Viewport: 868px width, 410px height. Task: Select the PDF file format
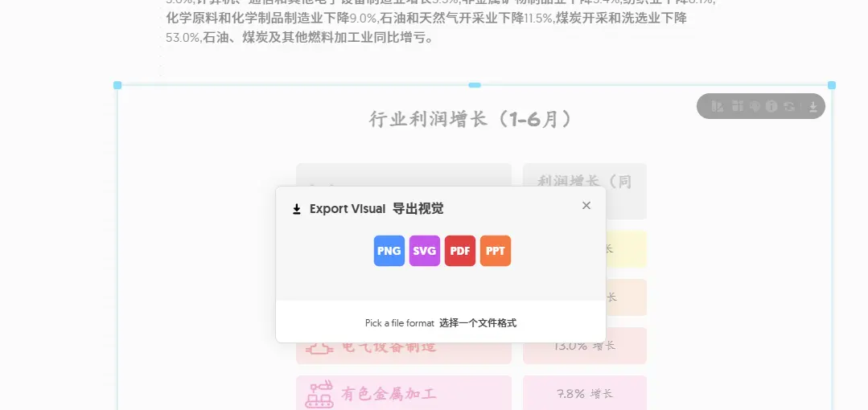(x=460, y=251)
